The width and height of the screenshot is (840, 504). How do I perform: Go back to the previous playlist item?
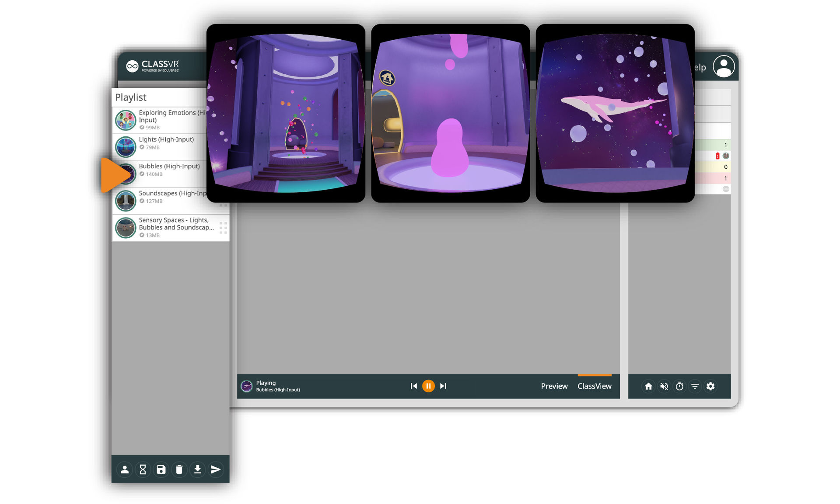point(413,386)
